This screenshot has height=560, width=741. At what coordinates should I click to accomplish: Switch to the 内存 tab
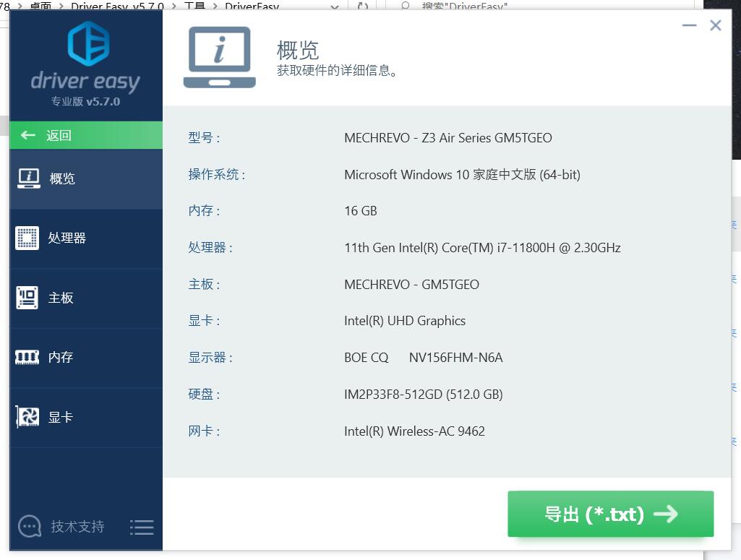[86, 358]
